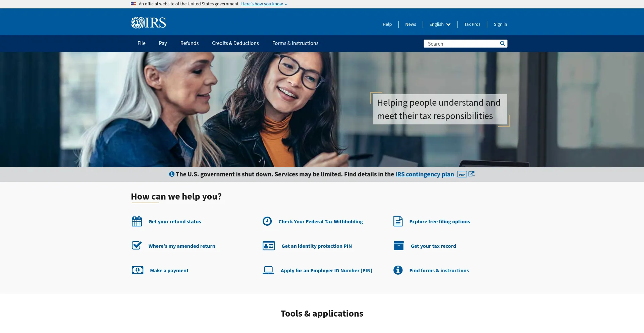Click the IRS logo in header
This screenshot has height=333, width=644.
[149, 23]
